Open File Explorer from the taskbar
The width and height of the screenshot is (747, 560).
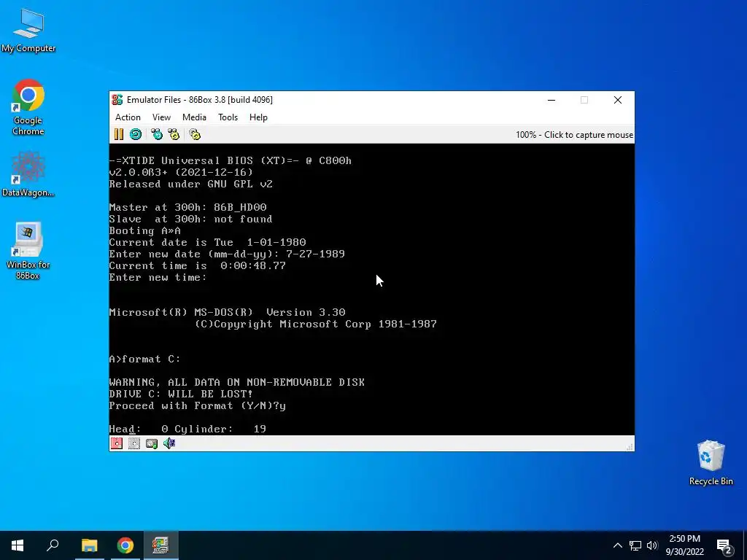pyautogui.click(x=89, y=545)
